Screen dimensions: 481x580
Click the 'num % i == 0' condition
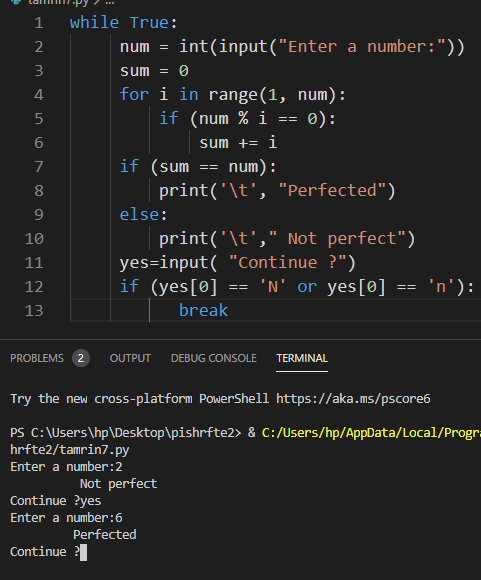258,119
